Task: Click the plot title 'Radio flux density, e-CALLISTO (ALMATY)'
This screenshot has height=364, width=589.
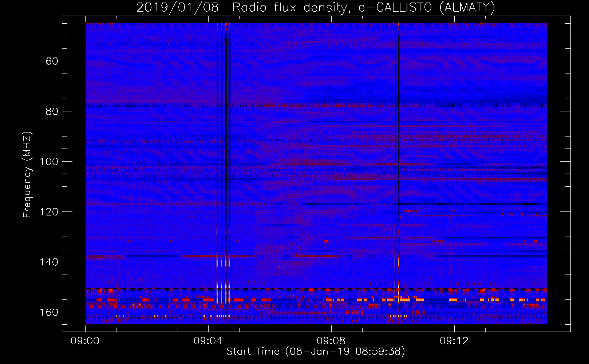Action: [x=364, y=7]
